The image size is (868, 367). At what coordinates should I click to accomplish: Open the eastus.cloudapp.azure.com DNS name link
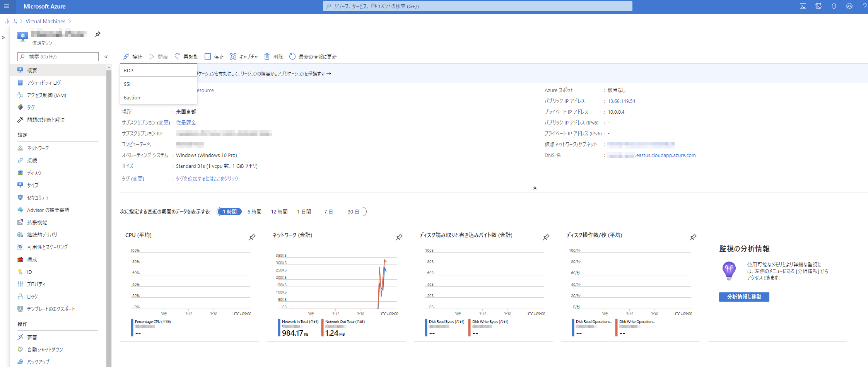652,155
